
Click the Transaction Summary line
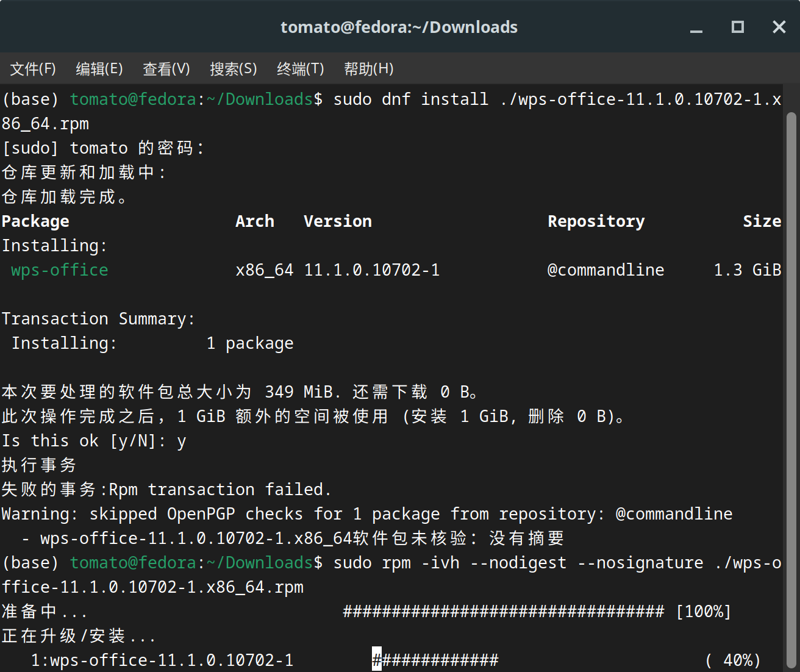pos(98,318)
